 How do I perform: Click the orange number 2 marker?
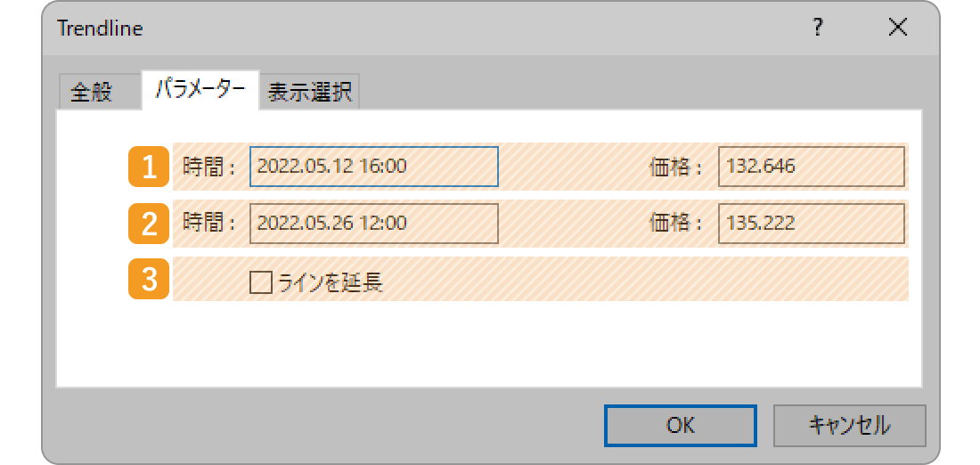(149, 223)
